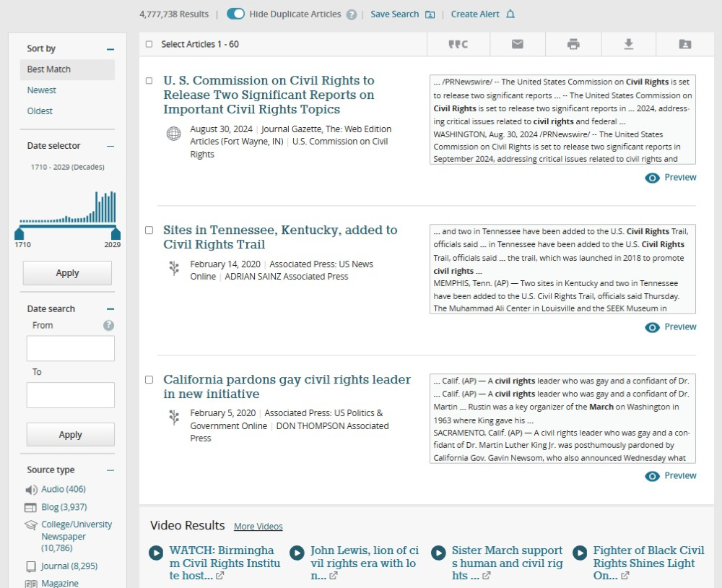The height and width of the screenshot is (588, 722).
Task: Click the Create Alert bell icon
Action: pyautogui.click(x=510, y=14)
